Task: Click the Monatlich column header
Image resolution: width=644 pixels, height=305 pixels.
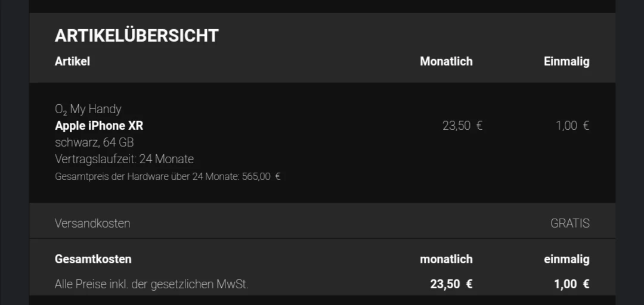Action: pos(446,61)
